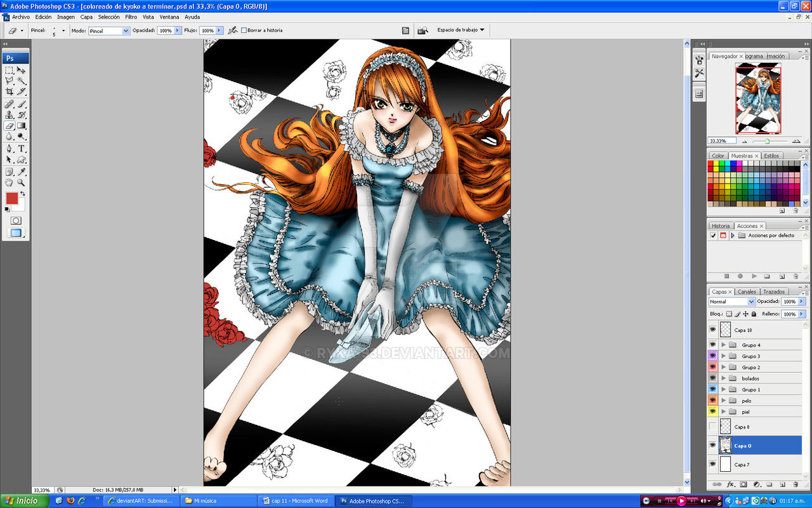This screenshot has height=508, width=812.
Task: Add layer mask in Capas panel
Action: pos(743,485)
